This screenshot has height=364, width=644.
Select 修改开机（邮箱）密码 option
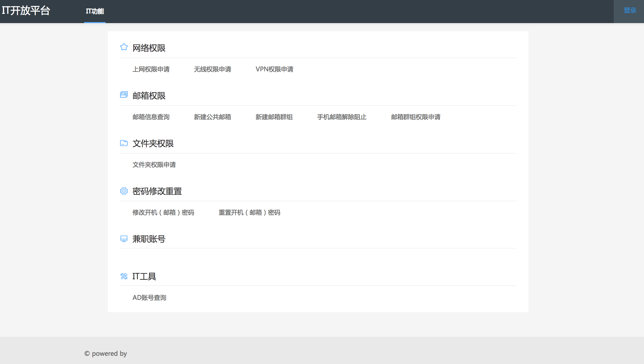point(163,213)
